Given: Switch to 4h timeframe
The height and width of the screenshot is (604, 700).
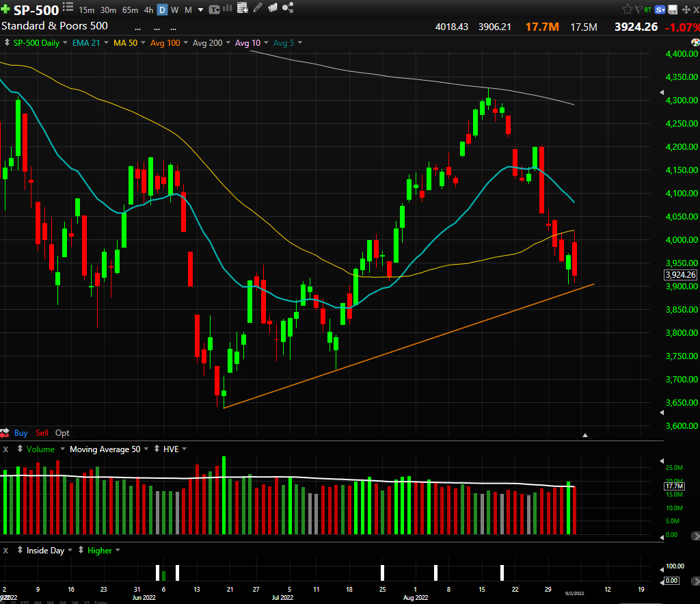Looking at the screenshot, I should [x=148, y=10].
